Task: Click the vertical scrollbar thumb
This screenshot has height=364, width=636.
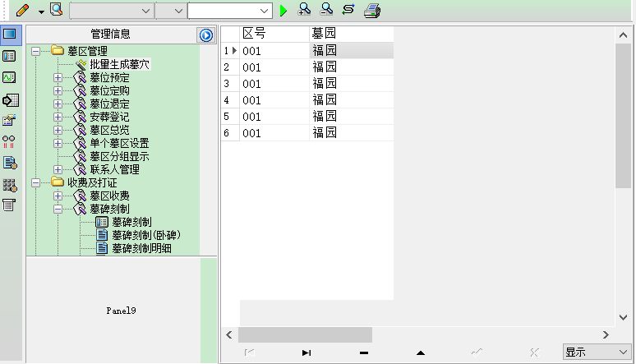Action: tap(624, 116)
